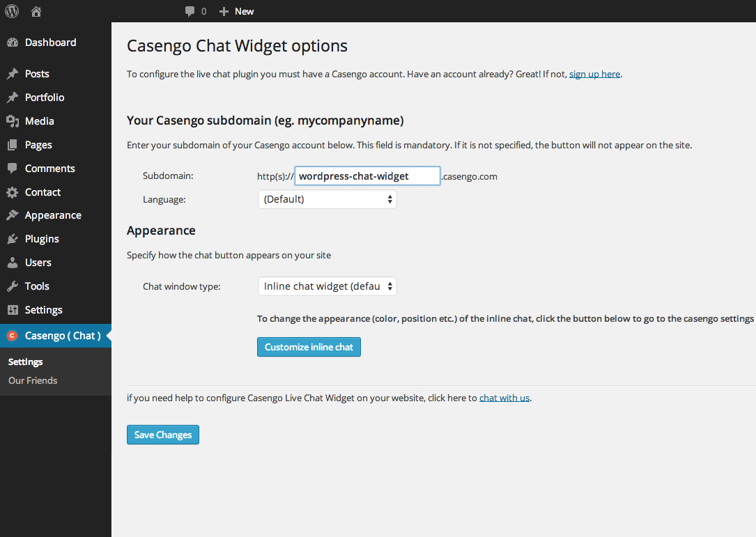Open Casengo Settings submenu item
This screenshot has height=537, width=756.
click(x=26, y=362)
